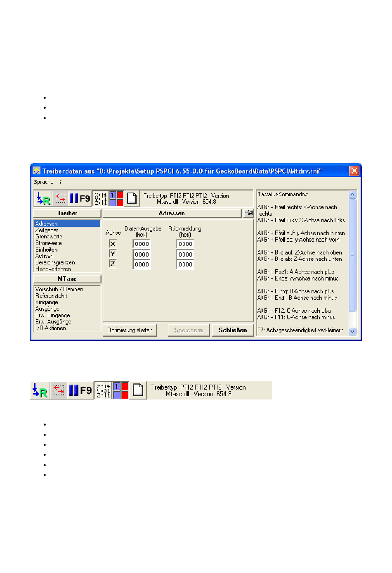Click the line 'F7: Achsgeschwindigkeit verkleinern'
Image resolution: width=392 pixels, height=573 pixels.
click(300, 330)
